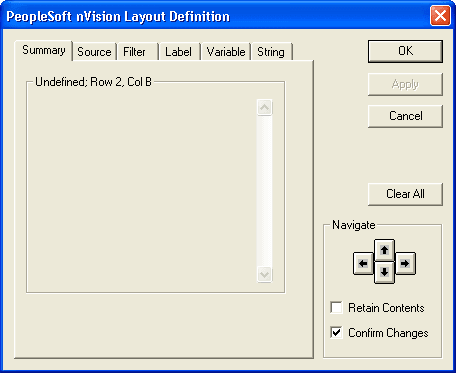The image size is (456, 373).
Task: Click the summary scrollbar down arrow
Action: tap(265, 275)
